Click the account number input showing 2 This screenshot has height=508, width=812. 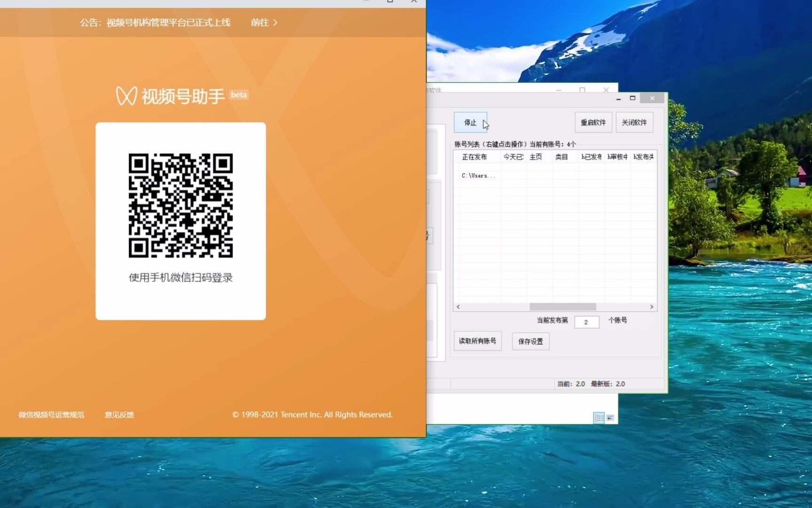pos(586,322)
